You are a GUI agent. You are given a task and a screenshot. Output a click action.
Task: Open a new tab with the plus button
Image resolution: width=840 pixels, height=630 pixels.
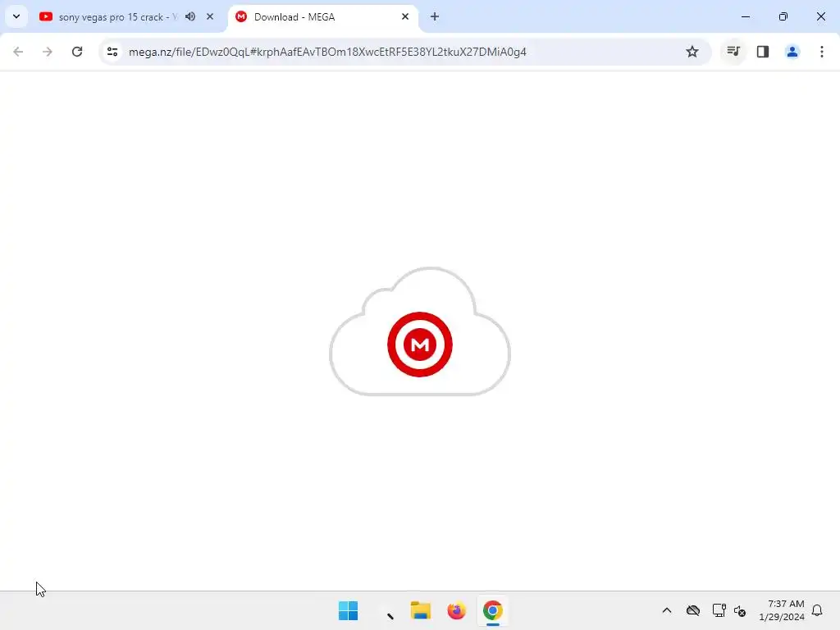(435, 16)
